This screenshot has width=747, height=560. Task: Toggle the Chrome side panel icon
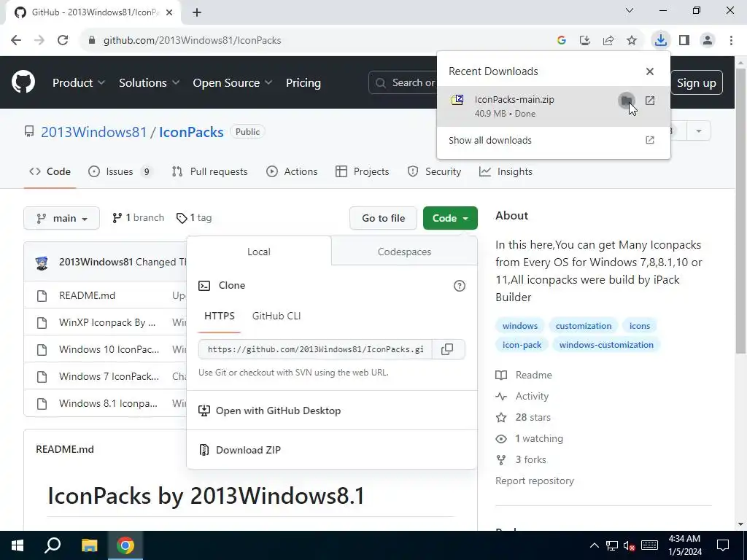pos(684,41)
